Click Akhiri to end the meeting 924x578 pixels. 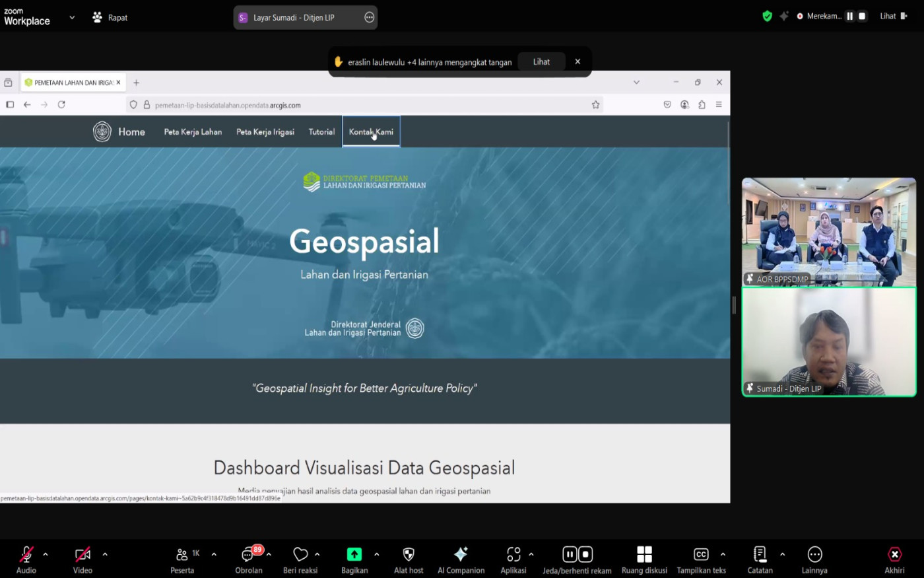pos(894,560)
